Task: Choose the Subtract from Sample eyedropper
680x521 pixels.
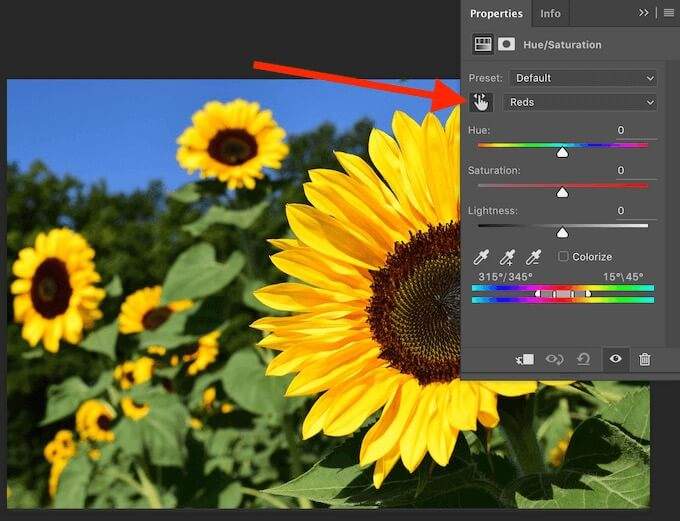Action: (533, 257)
